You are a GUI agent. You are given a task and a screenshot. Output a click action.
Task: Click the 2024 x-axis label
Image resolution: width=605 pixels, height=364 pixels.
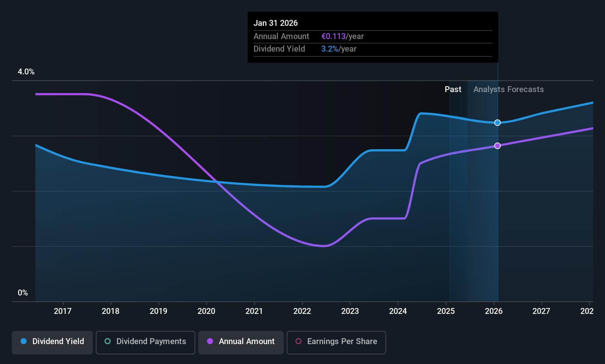click(x=398, y=311)
